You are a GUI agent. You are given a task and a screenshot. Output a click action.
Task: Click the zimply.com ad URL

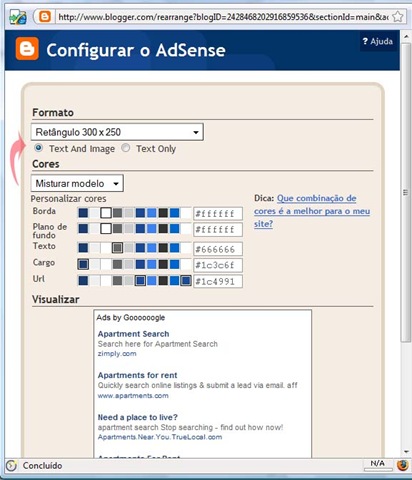click(x=117, y=354)
